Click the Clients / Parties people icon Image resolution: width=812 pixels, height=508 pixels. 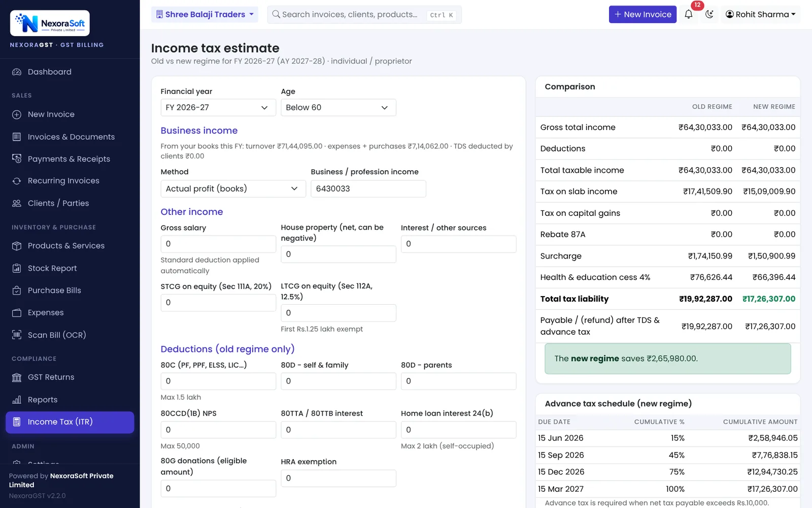(17, 203)
